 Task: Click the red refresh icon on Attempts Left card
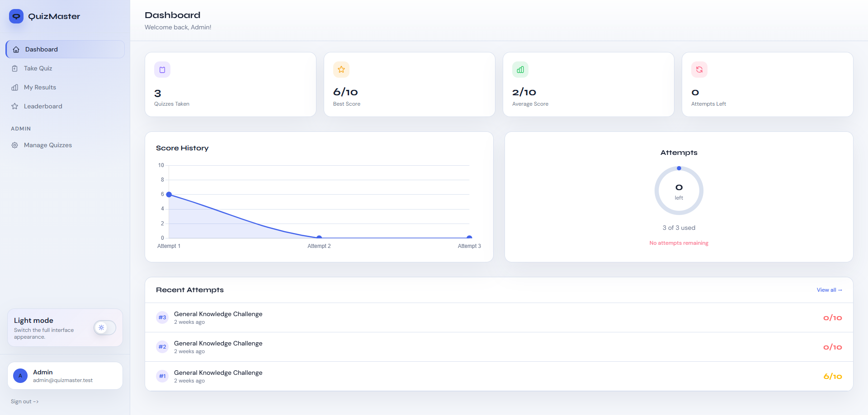[699, 70]
